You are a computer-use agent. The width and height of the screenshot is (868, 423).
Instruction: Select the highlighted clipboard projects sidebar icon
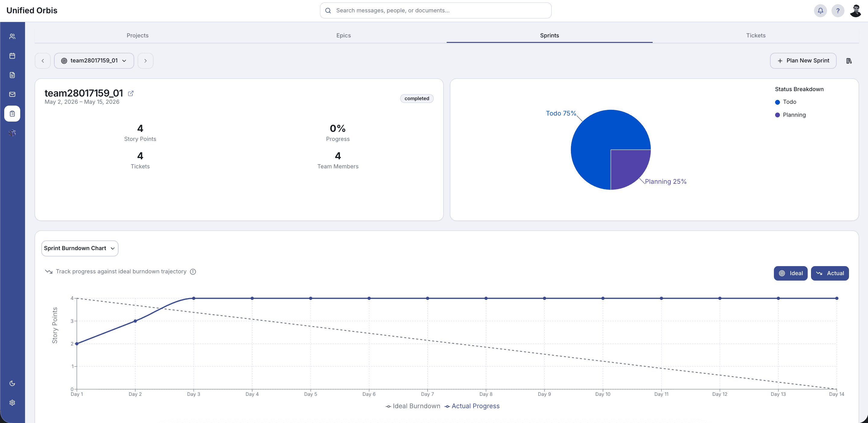click(12, 113)
